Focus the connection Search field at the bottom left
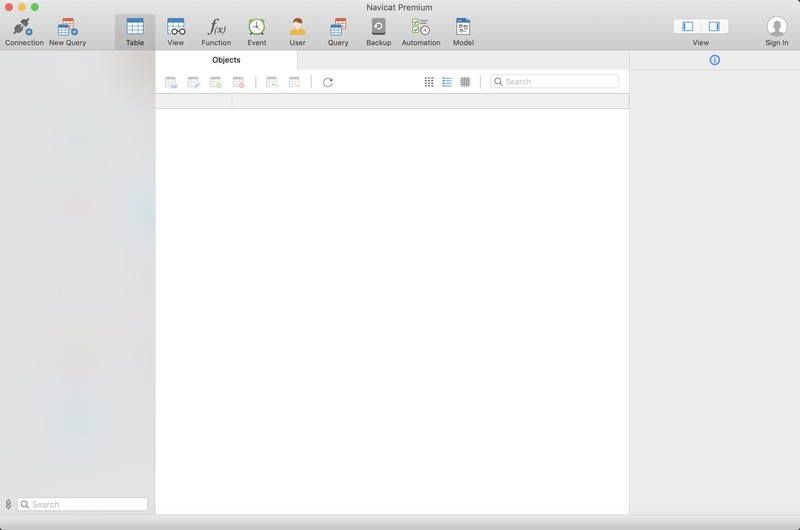Screen dimensions: 800x530 click(x=83, y=504)
